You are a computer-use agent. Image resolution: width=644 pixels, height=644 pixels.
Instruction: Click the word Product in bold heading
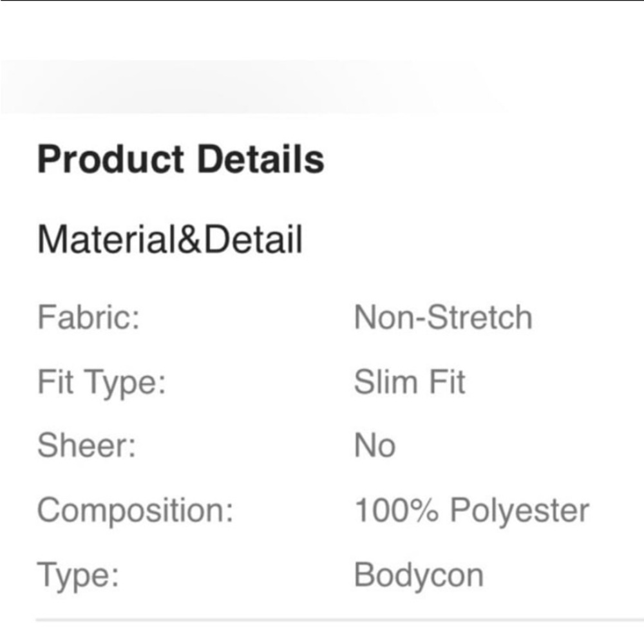coord(111,159)
